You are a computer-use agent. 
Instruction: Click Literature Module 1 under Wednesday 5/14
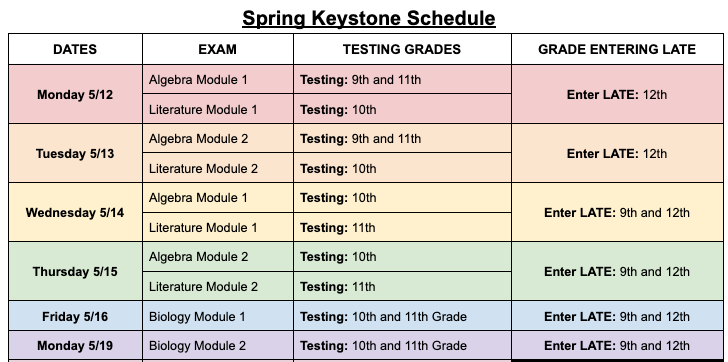(218, 227)
